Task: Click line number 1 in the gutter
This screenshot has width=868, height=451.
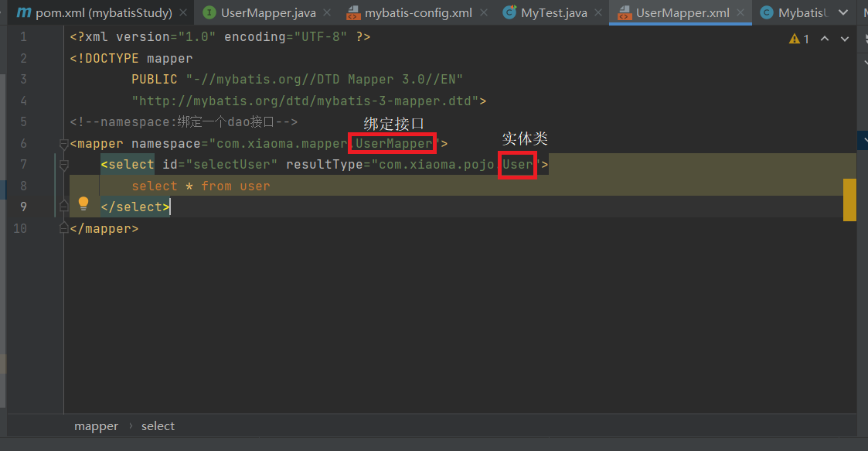Action: click(23, 37)
